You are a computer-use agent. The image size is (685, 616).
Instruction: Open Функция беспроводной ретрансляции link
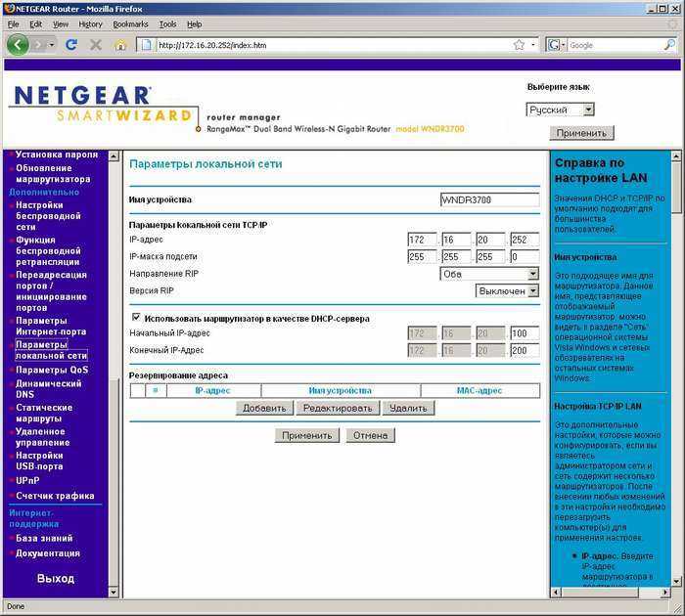pos(48,251)
